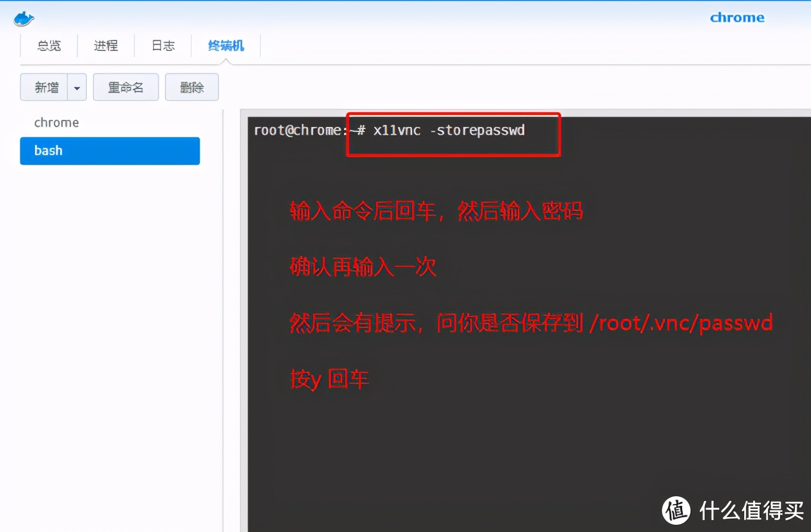Open the 日志 tab

[163, 46]
